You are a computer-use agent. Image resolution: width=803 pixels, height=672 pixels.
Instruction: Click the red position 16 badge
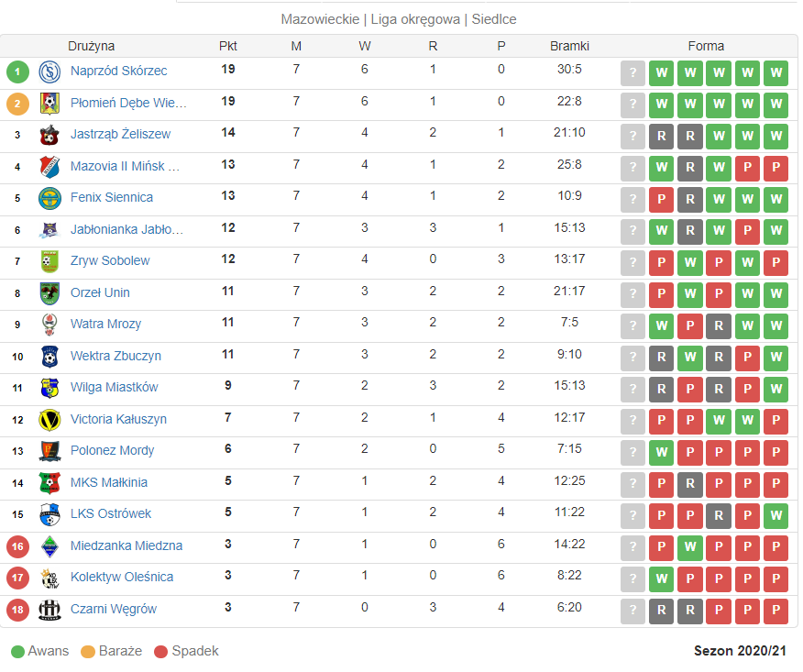pyautogui.click(x=17, y=546)
